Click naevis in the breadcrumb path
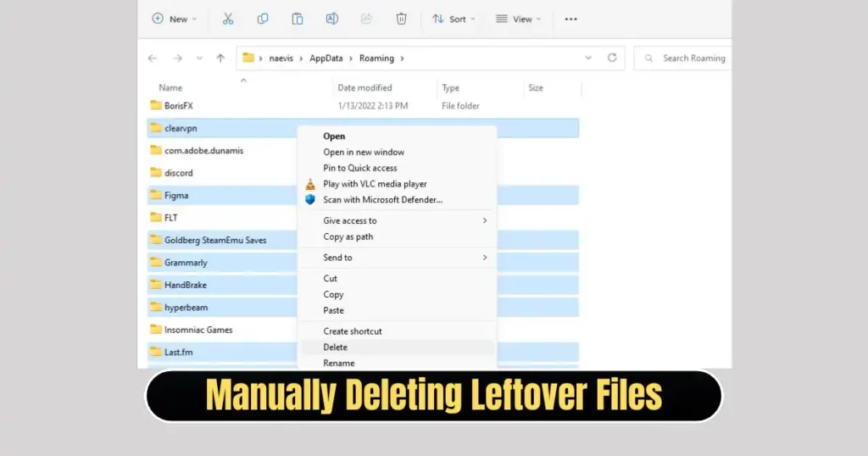Image resolution: width=868 pixels, height=456 pixels. coord(281,58)
